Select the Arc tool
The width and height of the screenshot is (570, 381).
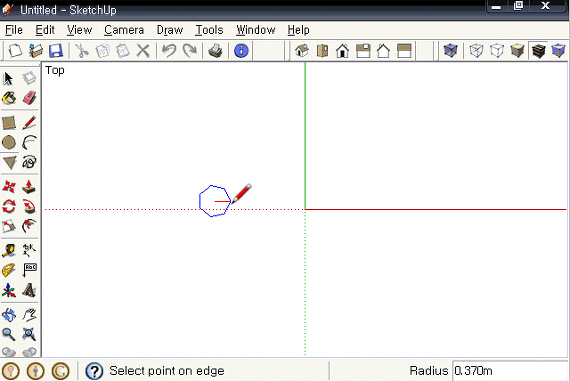[29, 143]
